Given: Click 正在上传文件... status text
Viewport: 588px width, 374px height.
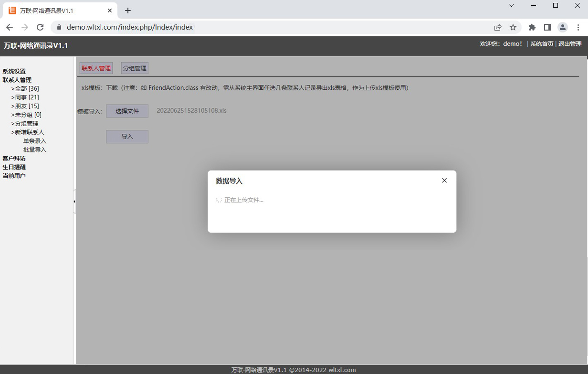Looking at the screenshot, I should pos(244,200).
